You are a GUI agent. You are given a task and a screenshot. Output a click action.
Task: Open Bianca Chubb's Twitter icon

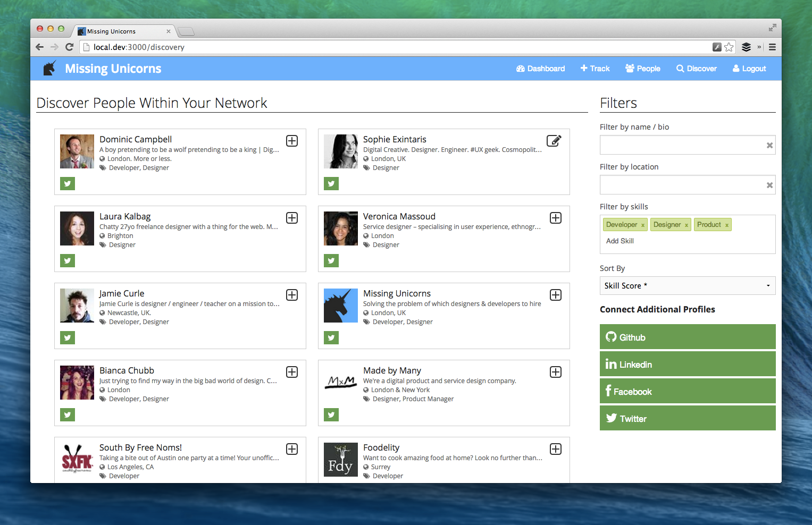click(x=68, y=414)
